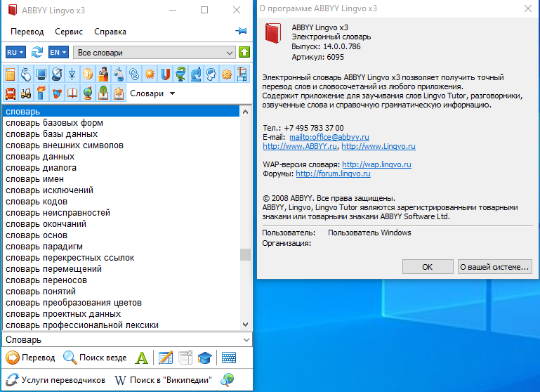Click the yellow forklift dictionary icon

26,93
